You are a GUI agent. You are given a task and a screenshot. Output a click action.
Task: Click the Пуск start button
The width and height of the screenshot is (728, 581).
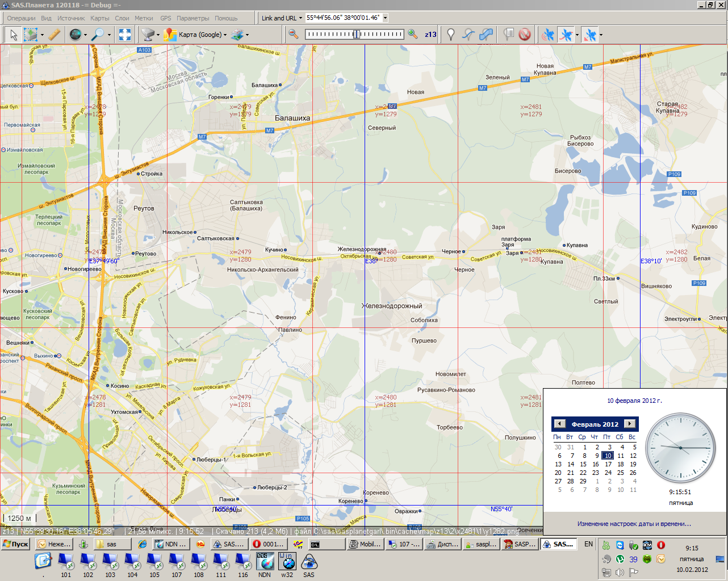point(16,544)
